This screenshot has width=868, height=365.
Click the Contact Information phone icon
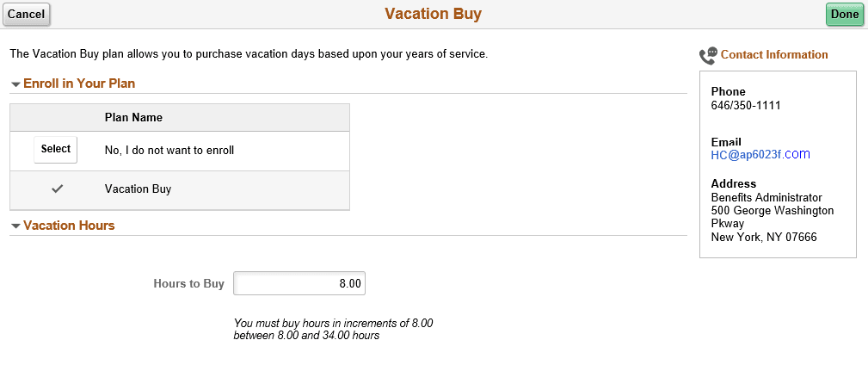(709, 55)
